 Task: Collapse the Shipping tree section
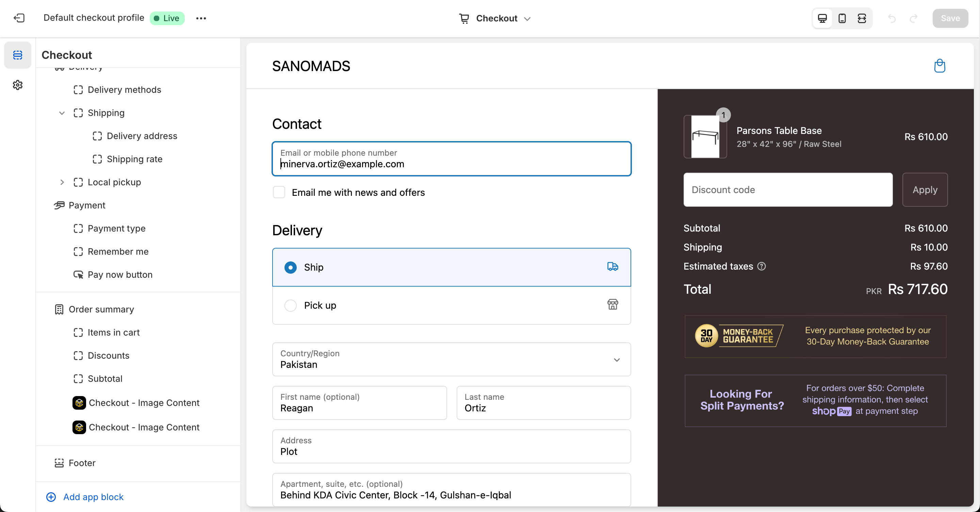[x=62, y=113]
